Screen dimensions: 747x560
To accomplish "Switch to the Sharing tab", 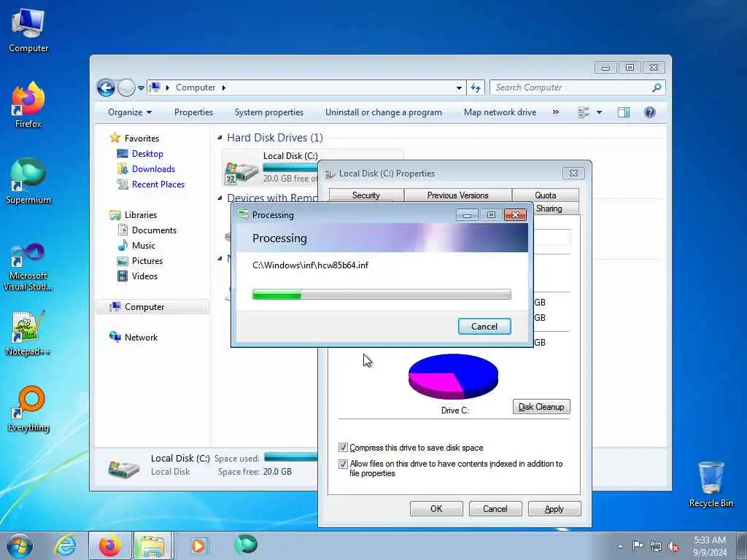I will 549,209.
